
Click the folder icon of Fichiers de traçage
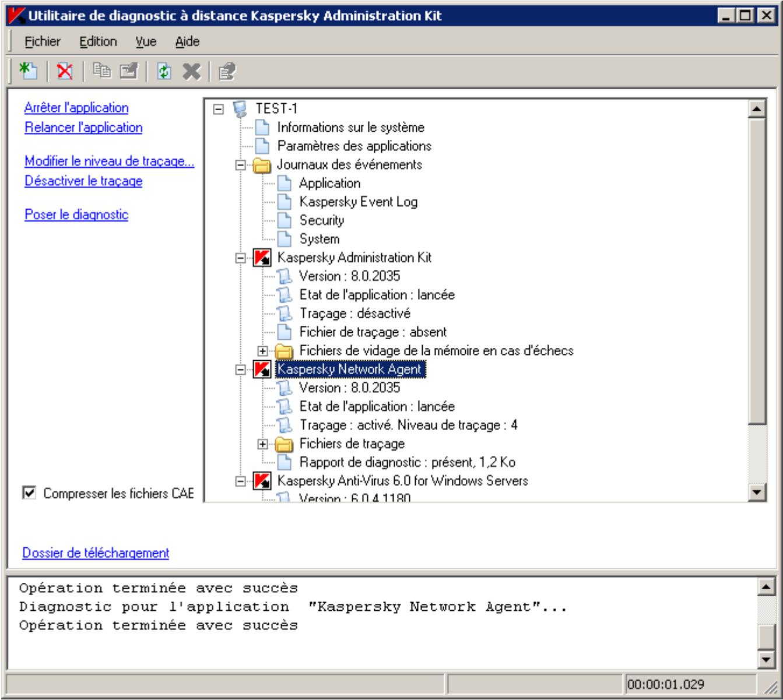285,444
